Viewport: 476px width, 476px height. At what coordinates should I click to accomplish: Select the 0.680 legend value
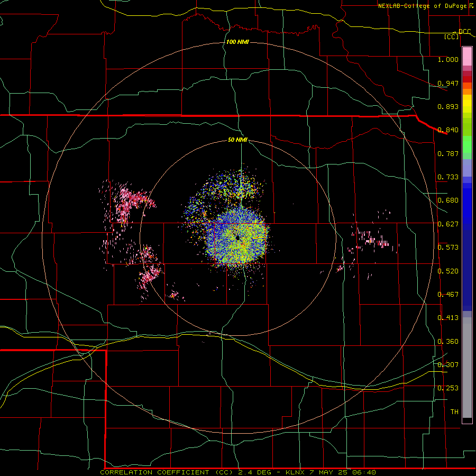[x=448, y=200]
